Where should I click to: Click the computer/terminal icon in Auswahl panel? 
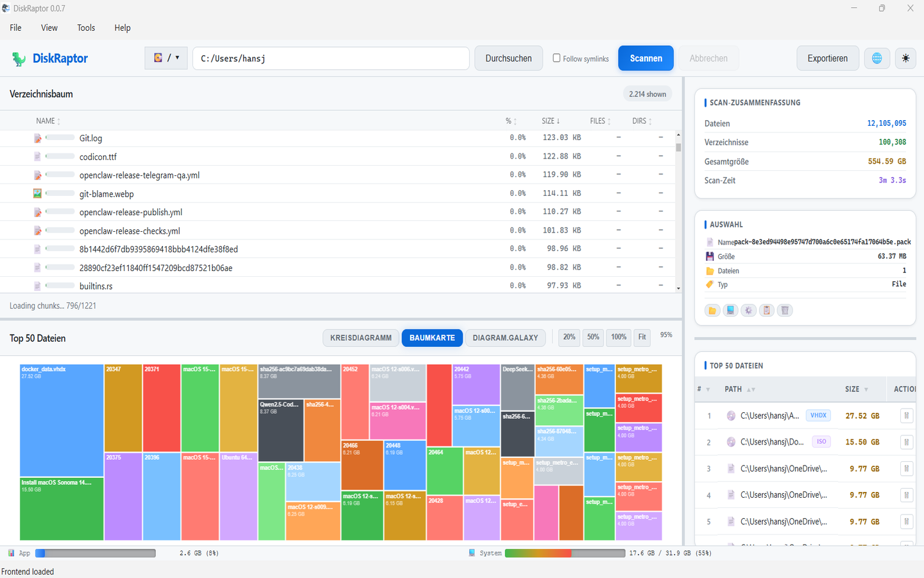coord(730,310)
